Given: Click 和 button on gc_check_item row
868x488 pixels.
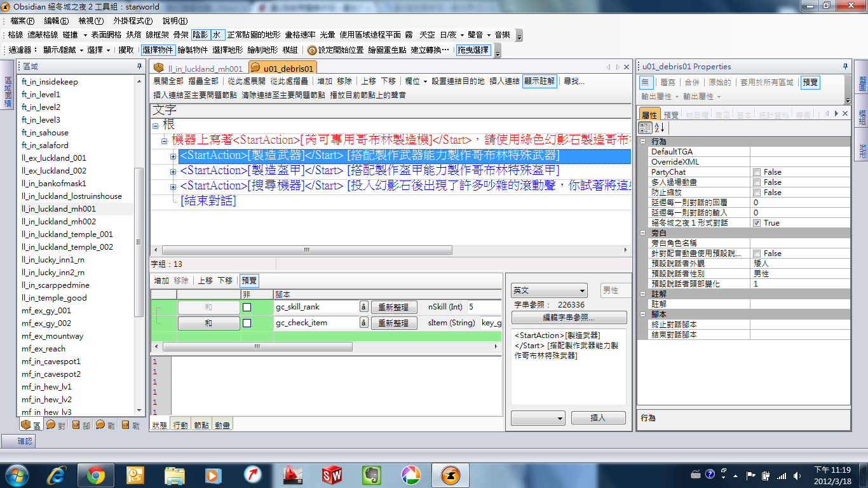Looking at the screenshot, I should 208,323.
